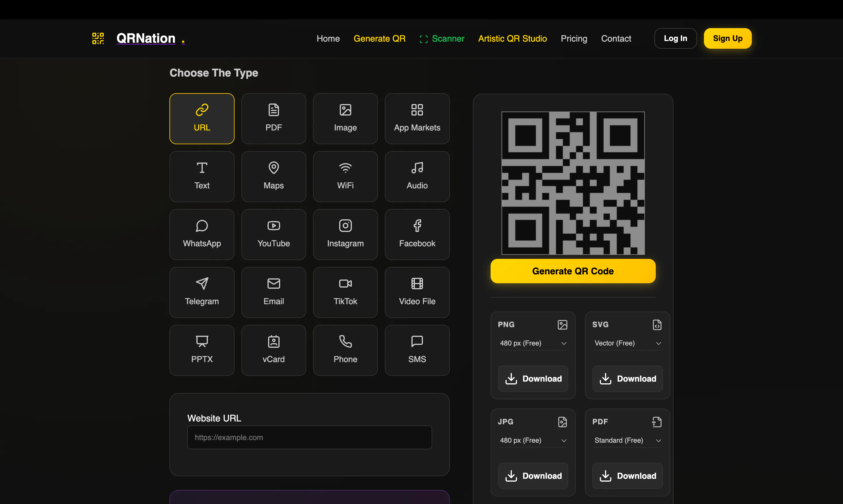Pick the Image QR type tile

click(345, 118)
